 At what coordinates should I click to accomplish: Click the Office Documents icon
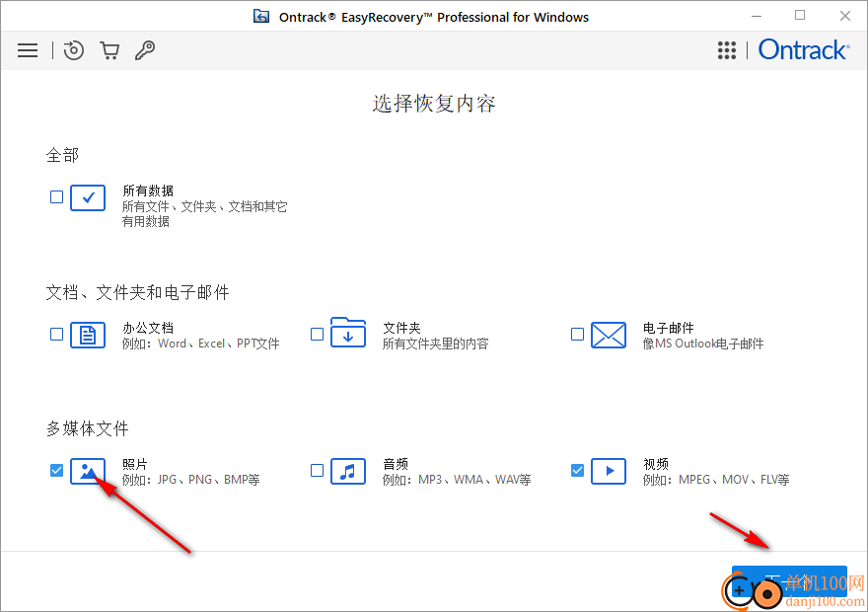[88, 335]
